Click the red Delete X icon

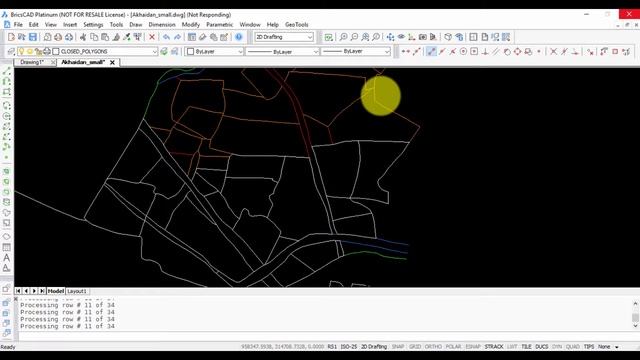click(x=152, y=37)
